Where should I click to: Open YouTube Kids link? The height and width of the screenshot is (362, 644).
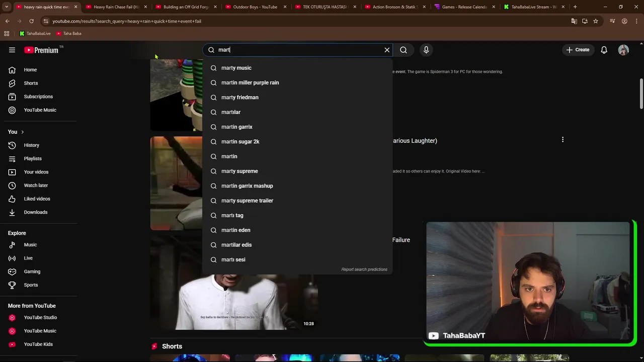39,344
